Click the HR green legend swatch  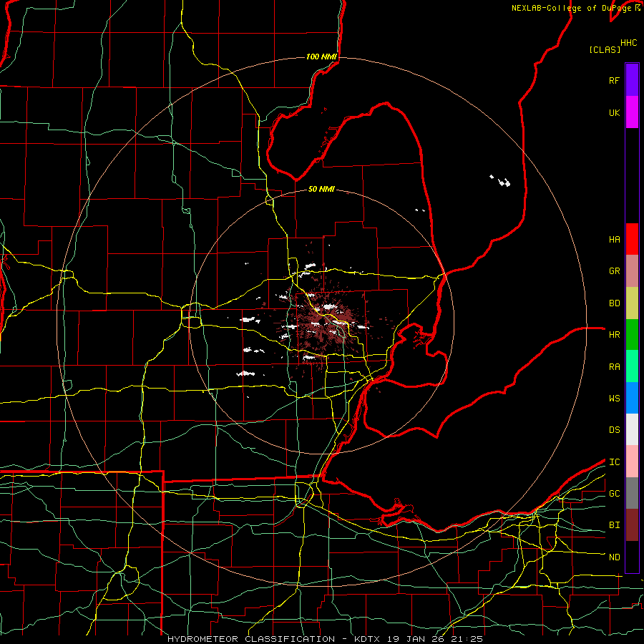click(632, 335)
